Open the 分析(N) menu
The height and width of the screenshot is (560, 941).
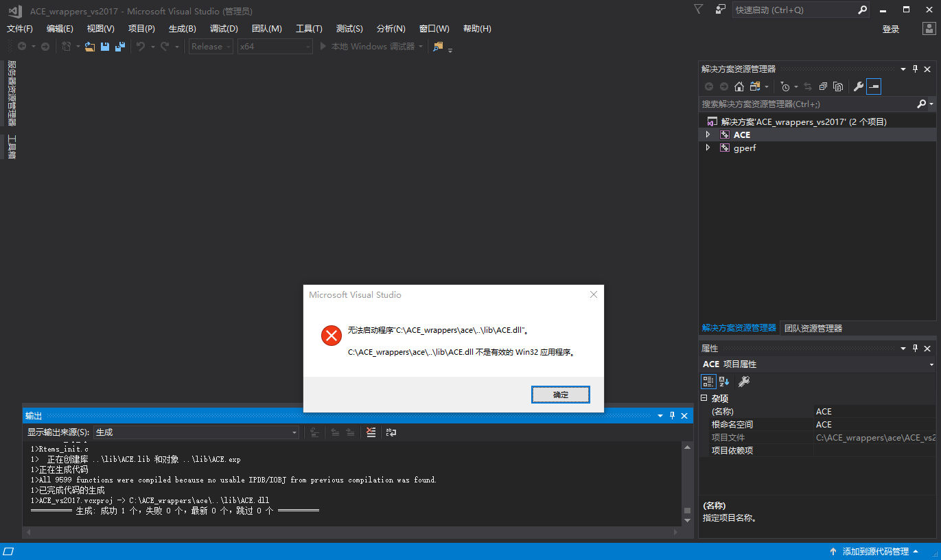click(x=391, y=29)
